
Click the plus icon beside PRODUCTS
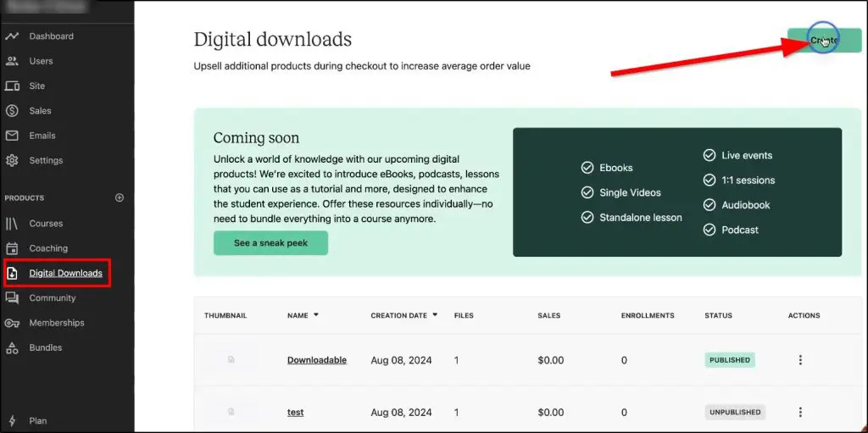[x=119, y=197]
